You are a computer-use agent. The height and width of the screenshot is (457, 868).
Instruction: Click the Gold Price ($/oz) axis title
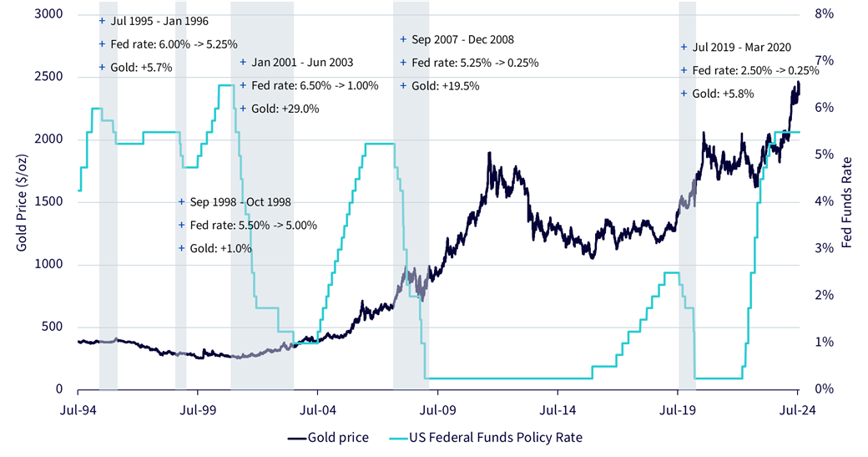pyautogui.click(x=22, y=202)
